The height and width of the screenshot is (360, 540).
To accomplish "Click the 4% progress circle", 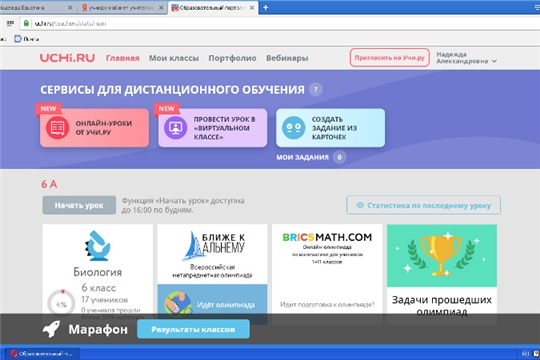I will 61,304.
